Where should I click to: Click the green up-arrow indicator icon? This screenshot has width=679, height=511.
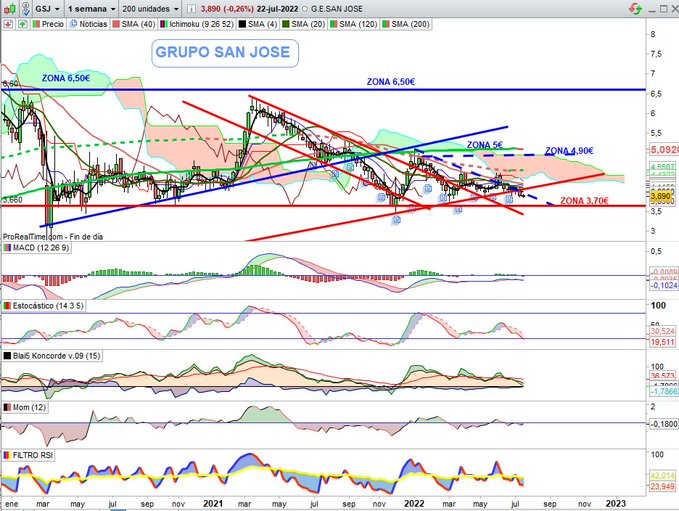point(22,24)
